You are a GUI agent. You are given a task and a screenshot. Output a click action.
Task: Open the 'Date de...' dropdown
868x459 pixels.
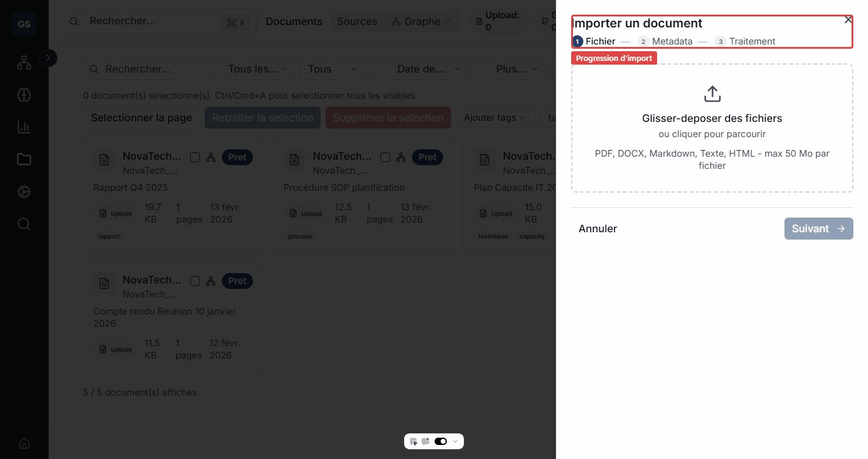click(420, 69)
